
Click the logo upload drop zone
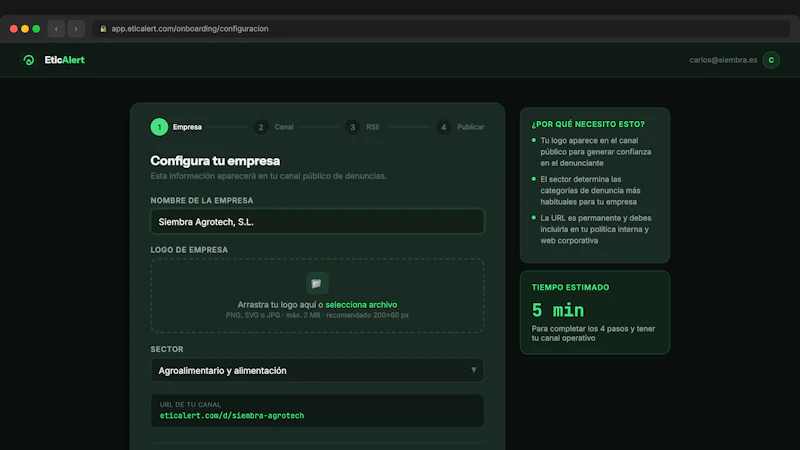[x=317, y=296]
